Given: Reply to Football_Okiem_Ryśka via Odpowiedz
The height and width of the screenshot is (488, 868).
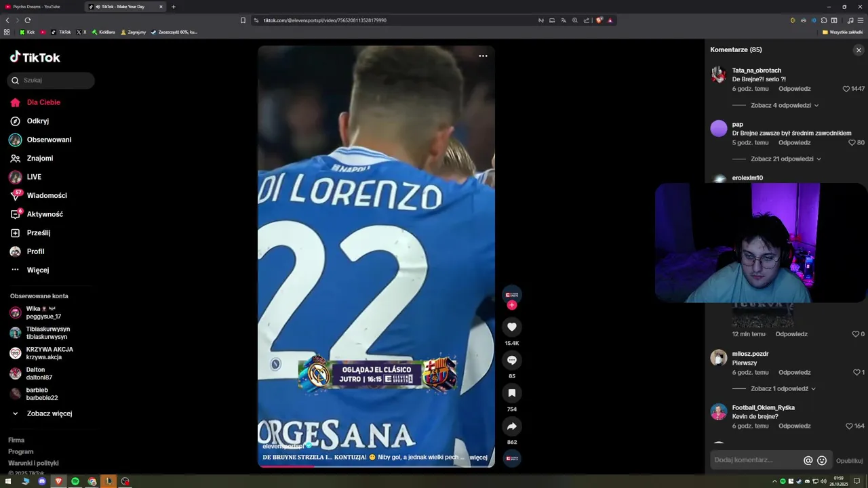Looking at the screenshot, I should [x=794, y=426].
